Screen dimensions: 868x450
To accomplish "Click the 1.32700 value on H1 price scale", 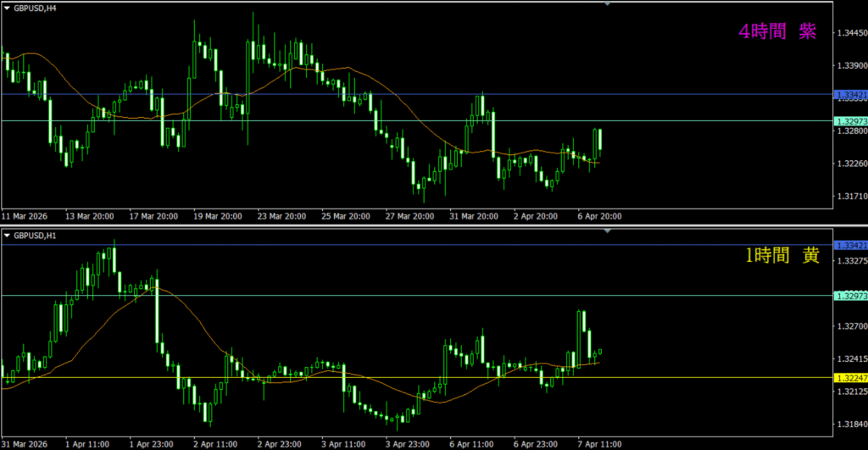I will (851, 325).
